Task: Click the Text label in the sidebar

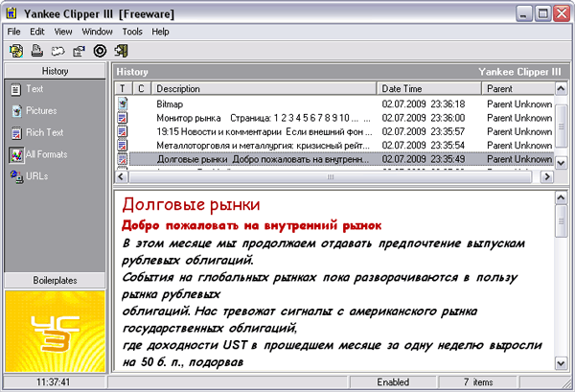Action: pyautogui.click(x=34, y=89)
